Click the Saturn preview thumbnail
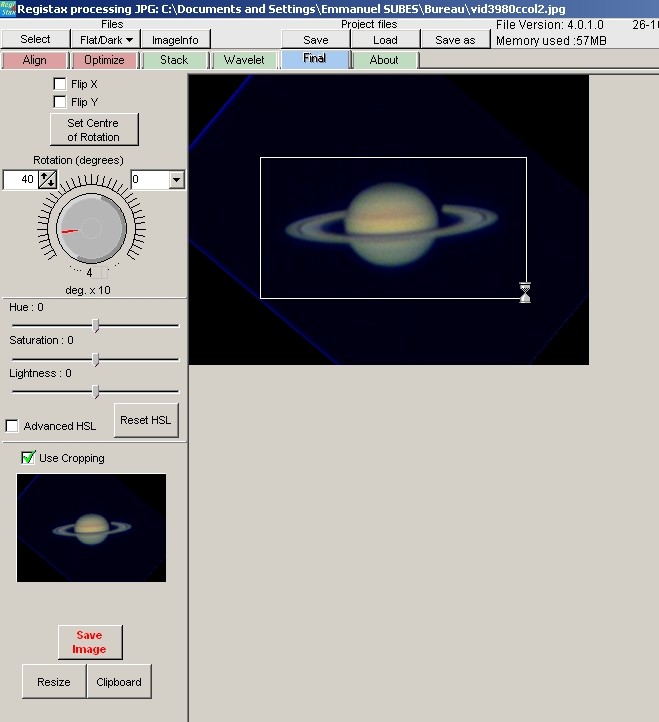This screenshot has height=722, width=659. (x=92, y=528)
